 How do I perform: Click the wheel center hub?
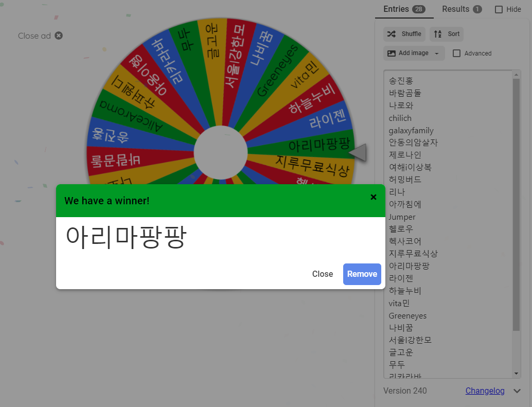click(x=221, y=153)
